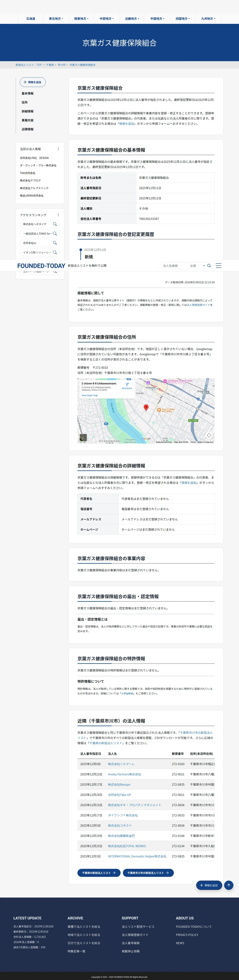This screenshot has width=239, height=980.
Task: Click the floating 情報を追加 button at bottom right
Action: (209, 885)
